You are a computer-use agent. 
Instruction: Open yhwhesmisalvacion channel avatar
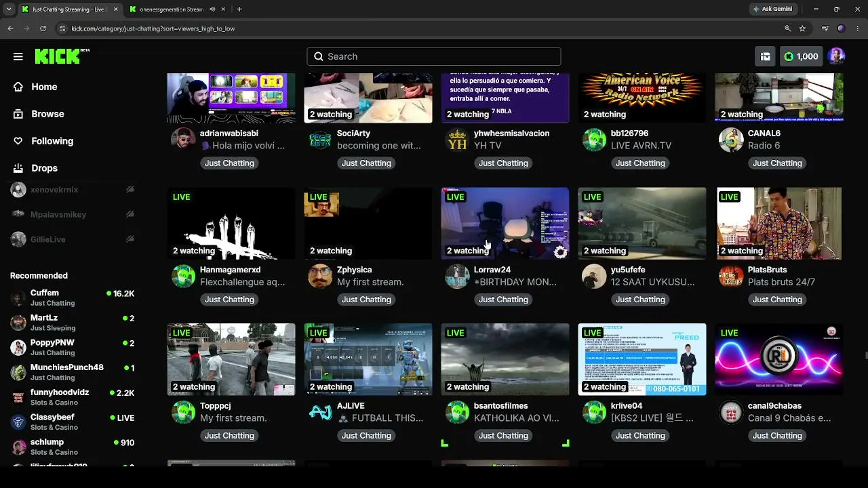[457, 140]
